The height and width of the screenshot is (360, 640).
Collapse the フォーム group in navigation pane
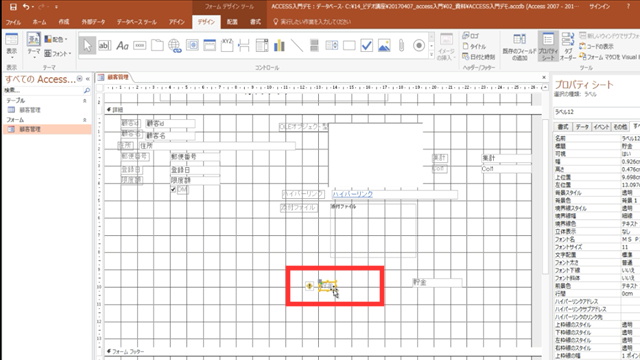point(84,120)
